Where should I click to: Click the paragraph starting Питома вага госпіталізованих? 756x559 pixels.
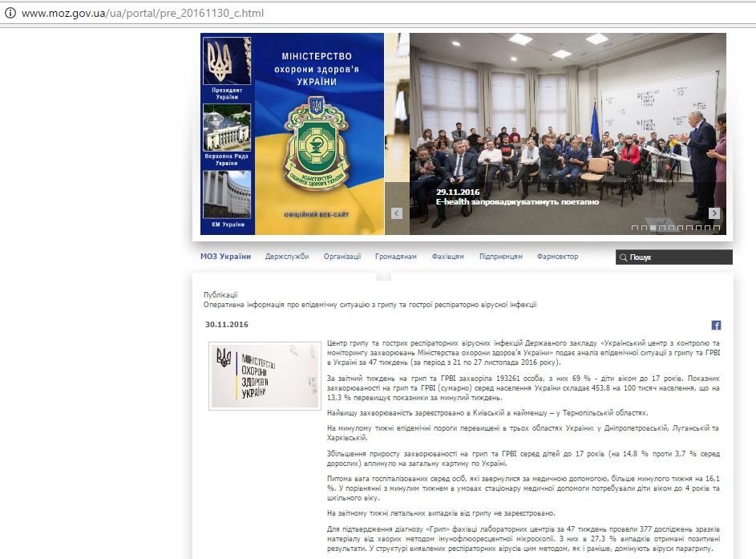coord(524,488)
